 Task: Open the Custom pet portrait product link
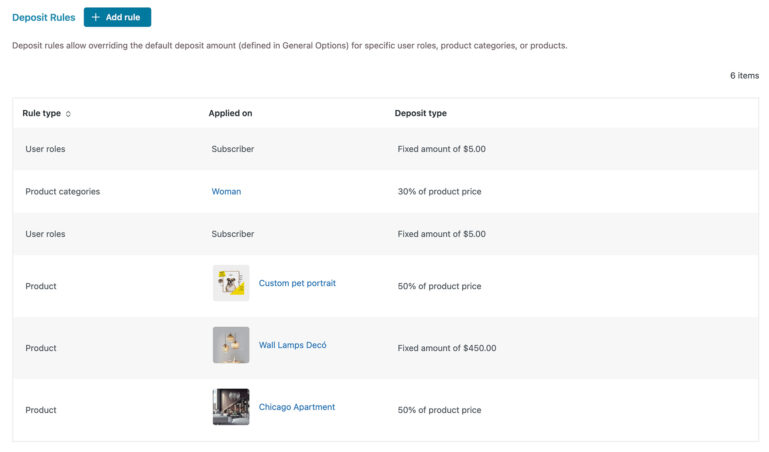pos(297,283)
